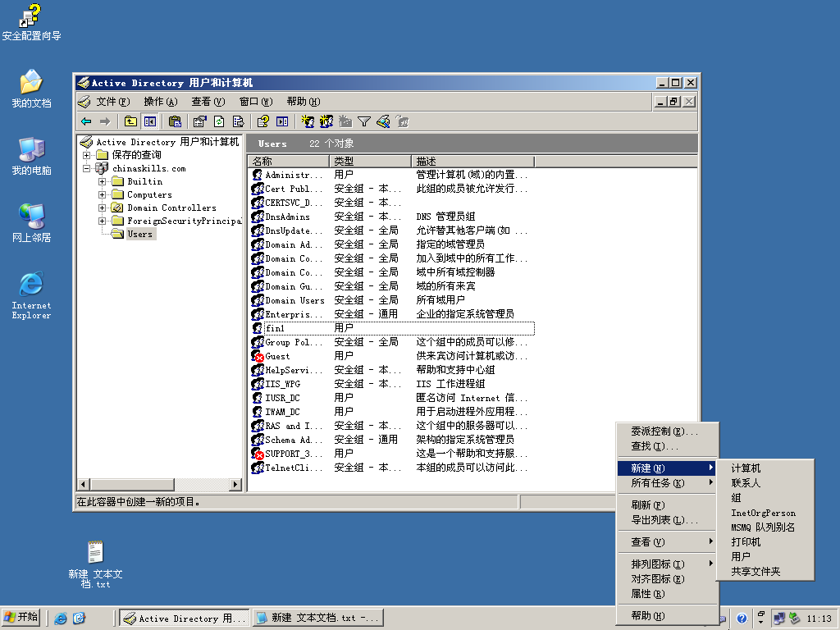Choose InetOrgPerson from the New submenu
Image resolution: width=840 pixels, height=630 pixels.
pos(765,513)
